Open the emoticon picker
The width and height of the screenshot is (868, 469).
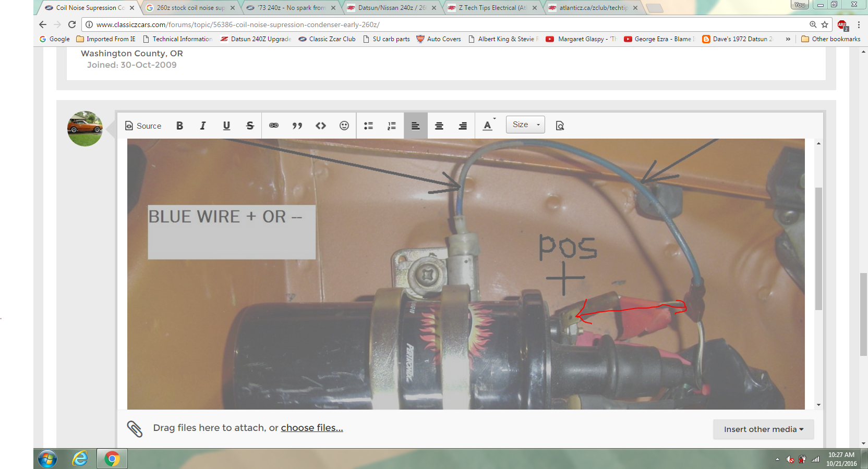click(344, 126)
